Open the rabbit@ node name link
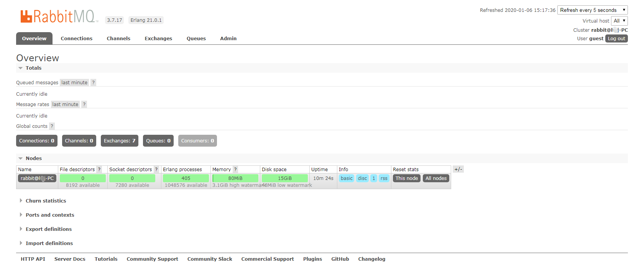Screen dimensions: 644x268 tap(37, 178)
